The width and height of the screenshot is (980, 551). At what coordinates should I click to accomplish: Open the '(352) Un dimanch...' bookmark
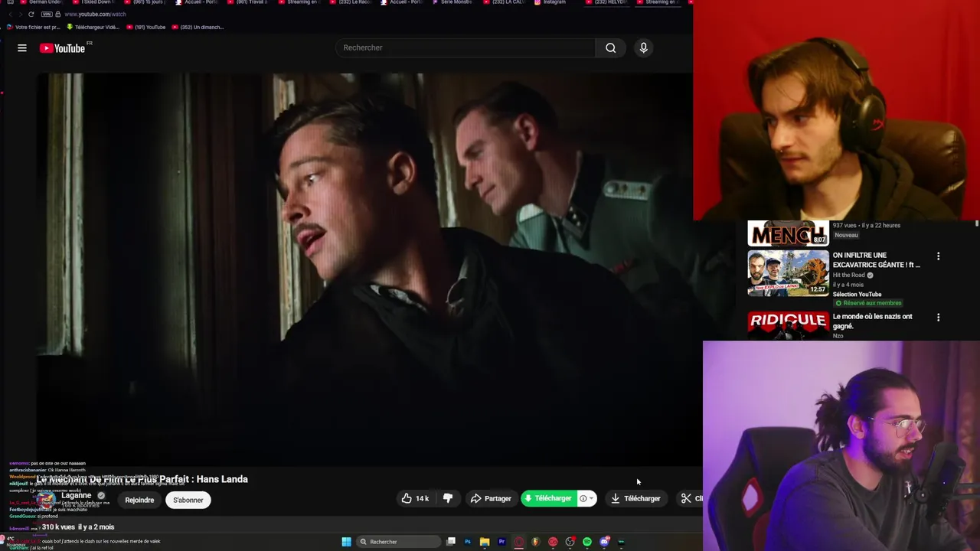click(198, 27)
